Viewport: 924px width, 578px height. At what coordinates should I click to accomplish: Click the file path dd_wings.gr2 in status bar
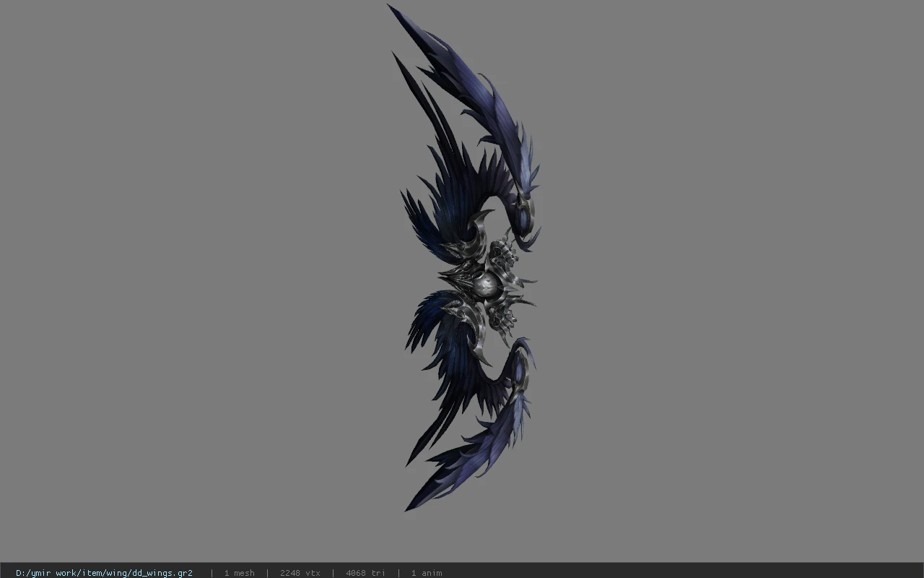104,573
